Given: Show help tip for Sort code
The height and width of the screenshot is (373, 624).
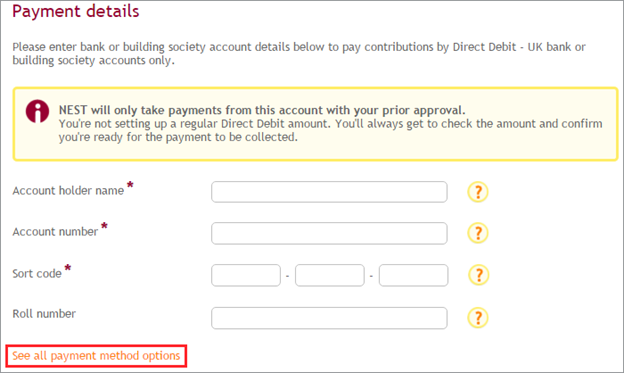Looking at the screenshot, I should [478, 275].
